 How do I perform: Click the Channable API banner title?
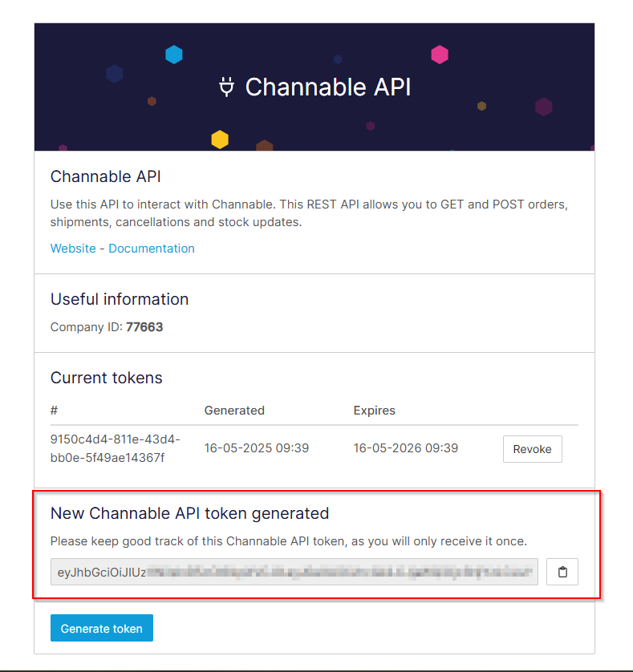pyautogui.click(x=328, y=87)
